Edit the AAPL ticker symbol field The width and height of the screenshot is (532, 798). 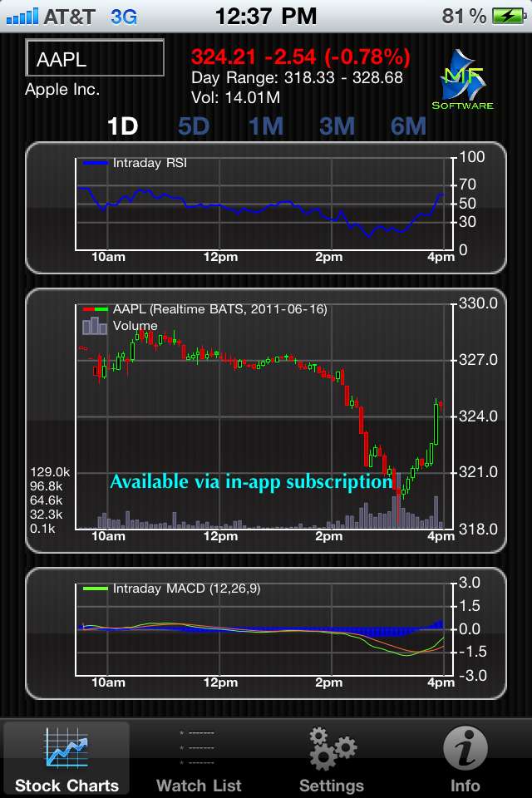[x=95, y=58]
